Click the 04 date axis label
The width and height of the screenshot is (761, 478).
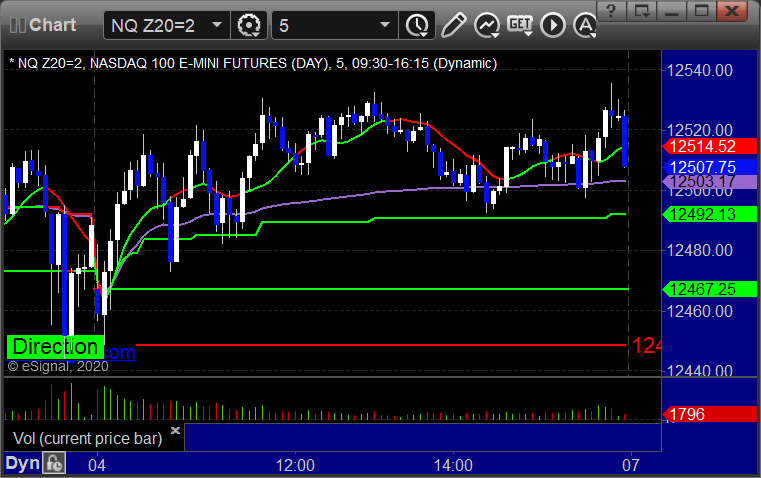tap(97, 465)
